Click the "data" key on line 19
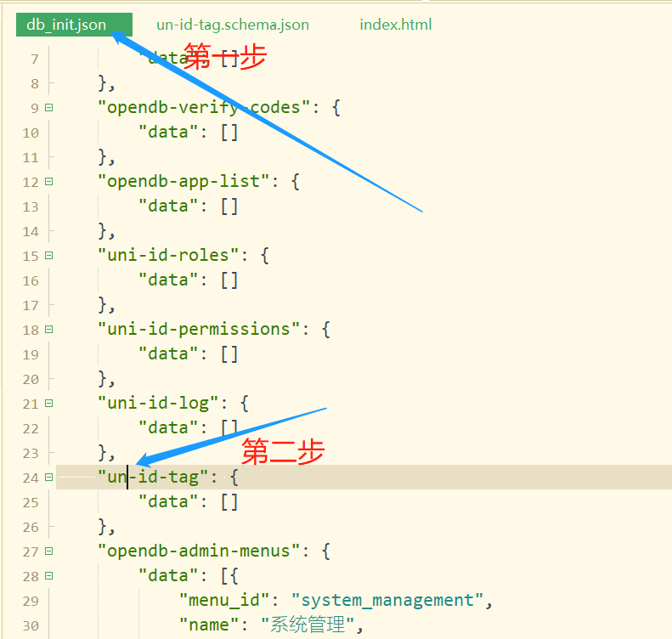The width and height of the screenshot is (672, 639). [168, 354]
